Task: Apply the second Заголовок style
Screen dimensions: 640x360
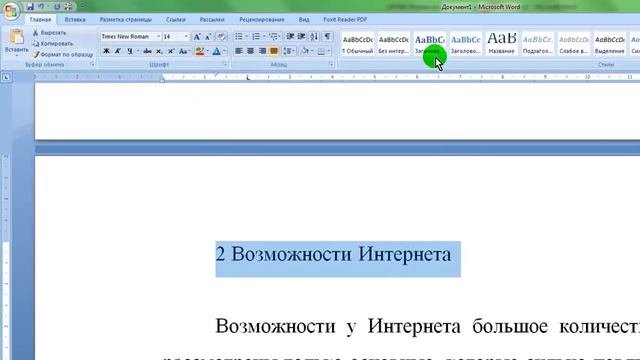Action: (465, 44)
